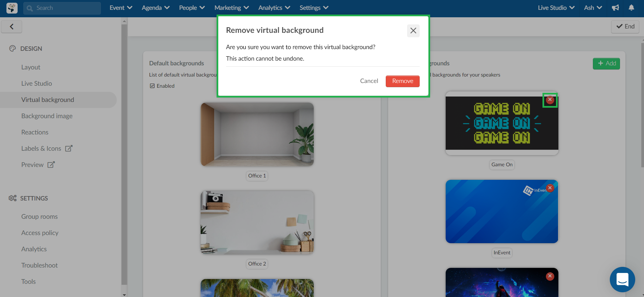Open sidebar Analytics settings
Screen dimensions: 644x297
34,249
